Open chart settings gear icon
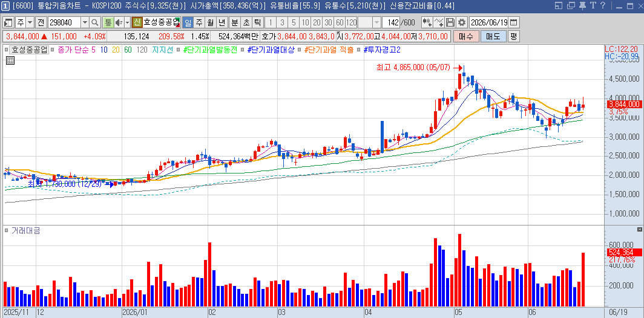644x318 pixels. point(462,22)
